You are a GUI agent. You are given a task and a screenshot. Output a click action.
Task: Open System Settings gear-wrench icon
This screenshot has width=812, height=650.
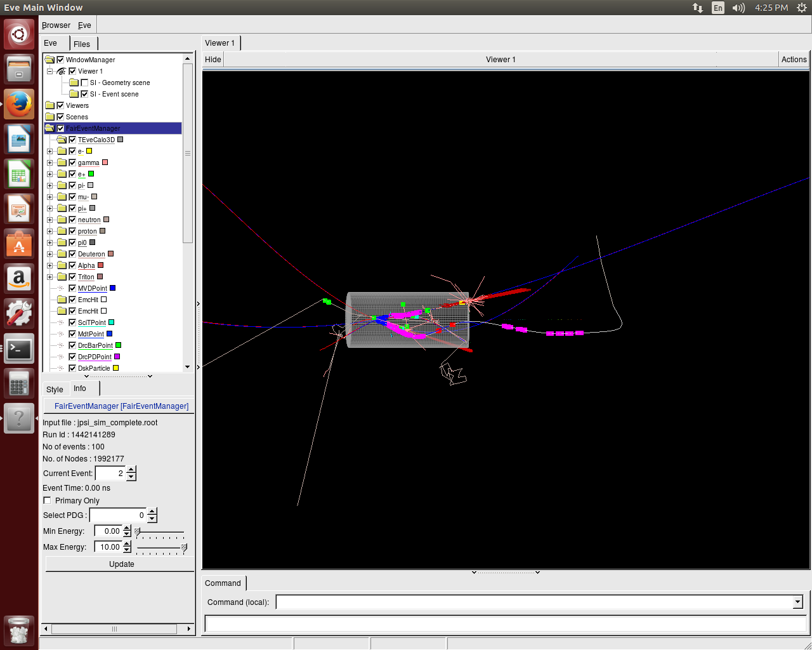[19, 313]
